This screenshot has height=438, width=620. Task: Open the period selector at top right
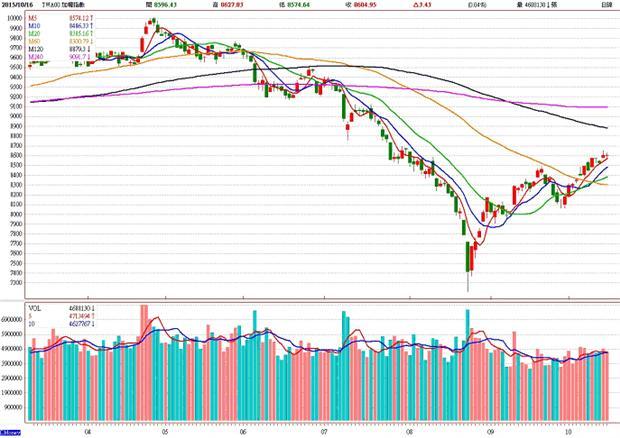607,5
